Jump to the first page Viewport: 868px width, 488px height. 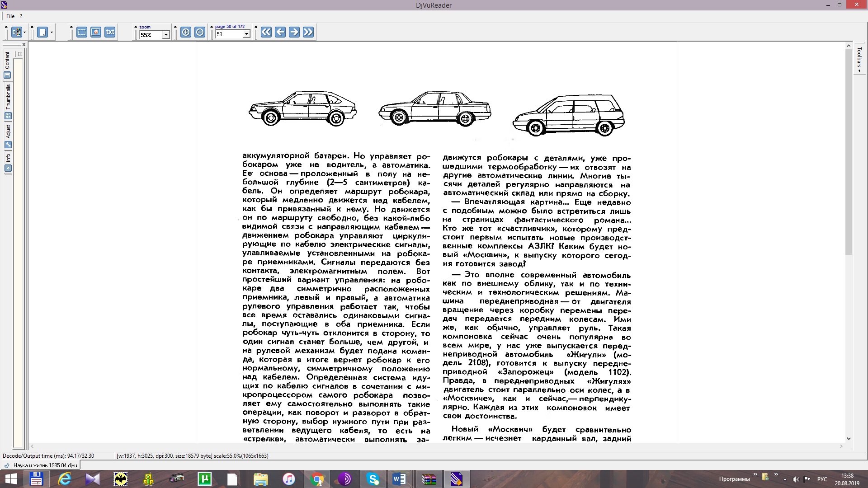coord(266,32)
